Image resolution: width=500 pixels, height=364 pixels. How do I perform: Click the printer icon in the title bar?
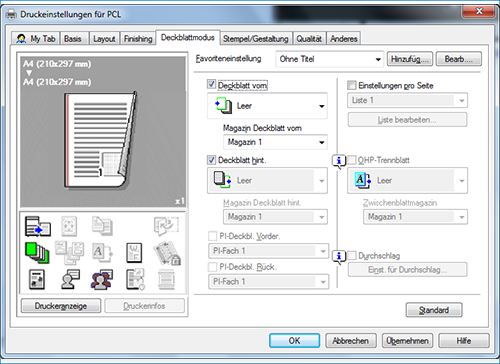click(11, 14)
